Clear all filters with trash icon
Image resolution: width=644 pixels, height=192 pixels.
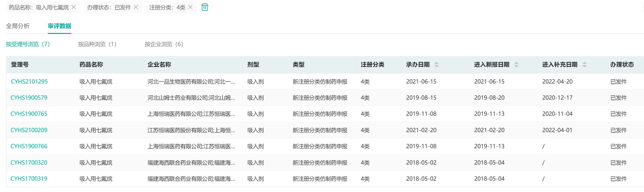point(205,7)
